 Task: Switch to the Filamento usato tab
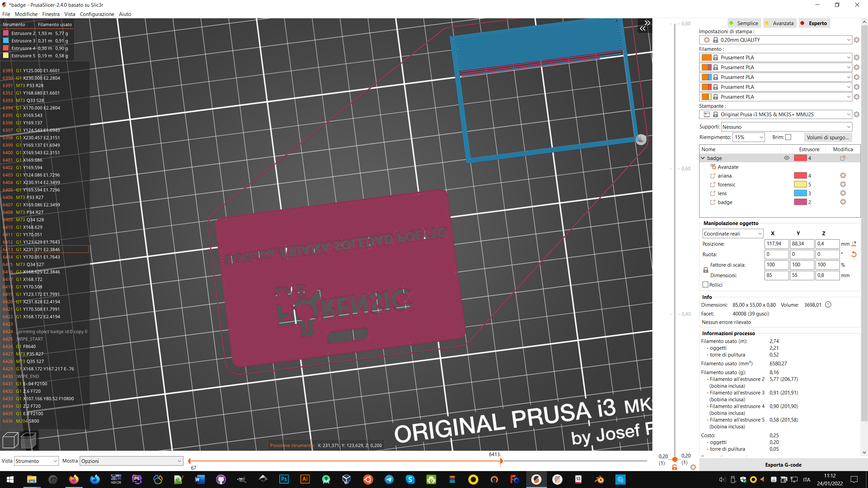point(55,24)
